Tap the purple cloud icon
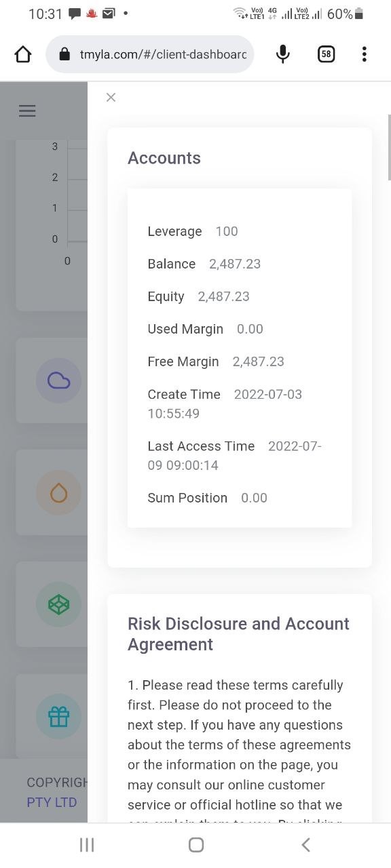The height and width of the screenshot is (868, 391). (x=59, y=381)
